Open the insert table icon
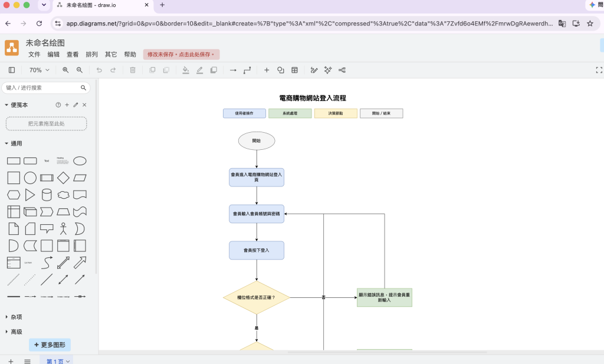This screenshot has width=604, height=364. pyautogui.click(x=295, y=70)
